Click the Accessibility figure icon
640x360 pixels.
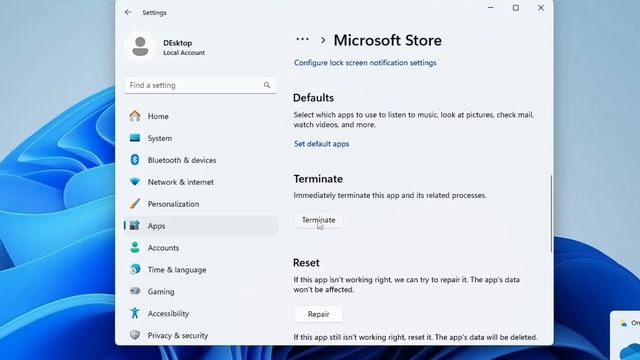pos(135,313)
